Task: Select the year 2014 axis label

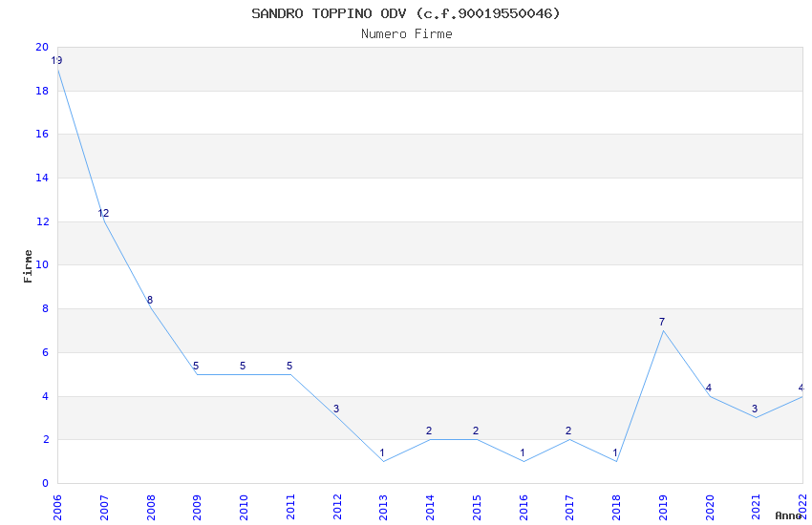Action: (430, 507)
